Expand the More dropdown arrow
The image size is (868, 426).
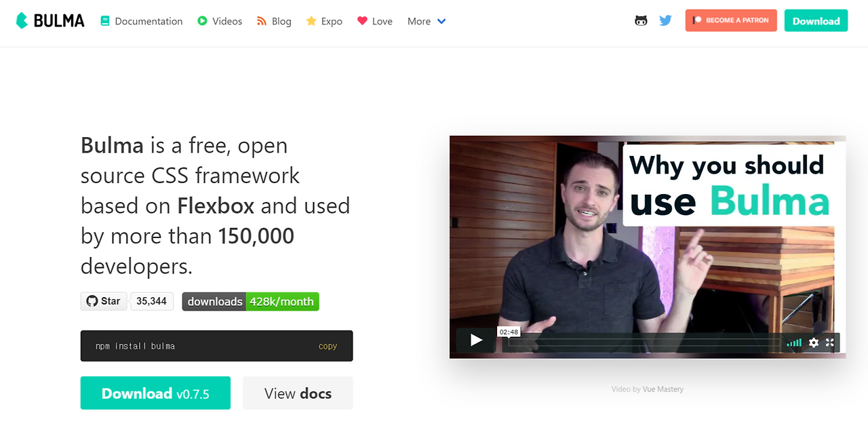tap(441, 21)
